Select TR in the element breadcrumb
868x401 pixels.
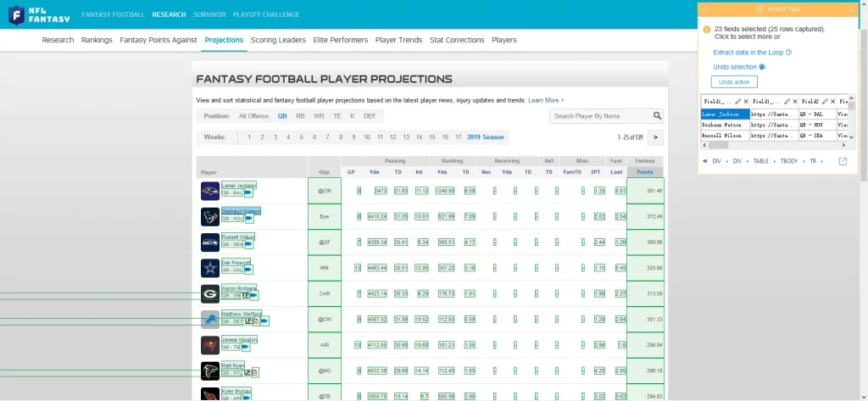point(813,161)
